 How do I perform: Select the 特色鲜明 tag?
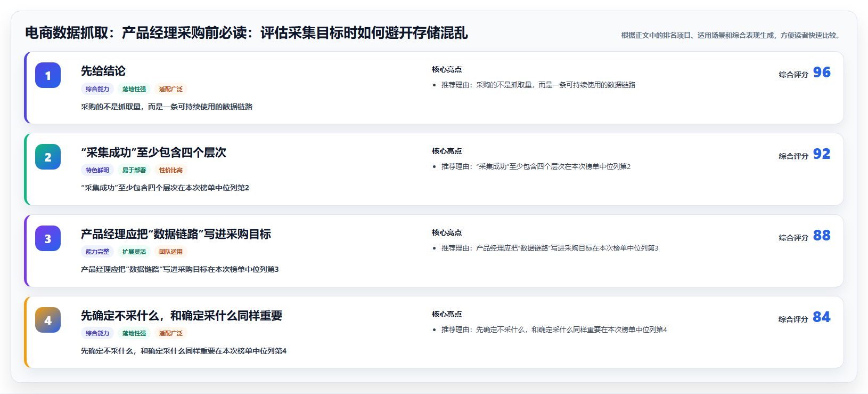point(97,170)
